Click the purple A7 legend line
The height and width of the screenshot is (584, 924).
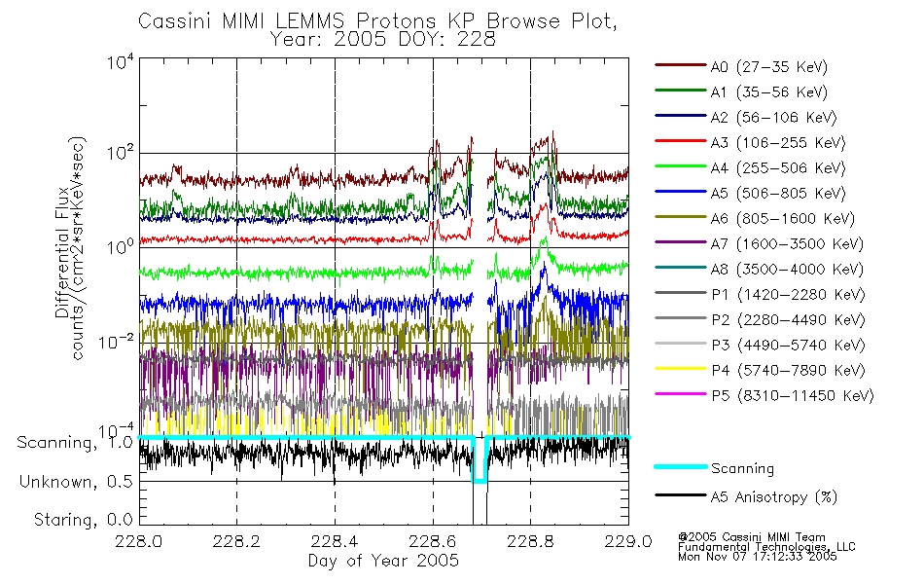pos(681,242)
